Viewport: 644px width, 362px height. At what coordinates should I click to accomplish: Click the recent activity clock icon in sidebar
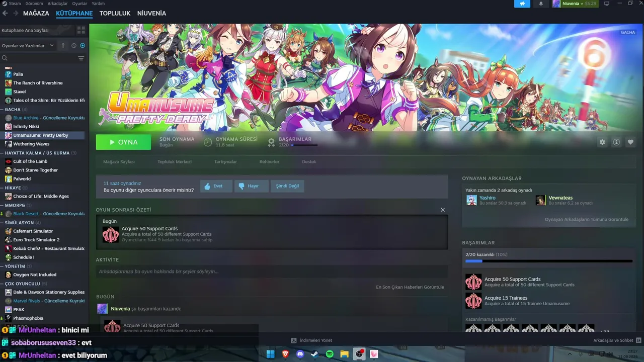coord(73,45)
